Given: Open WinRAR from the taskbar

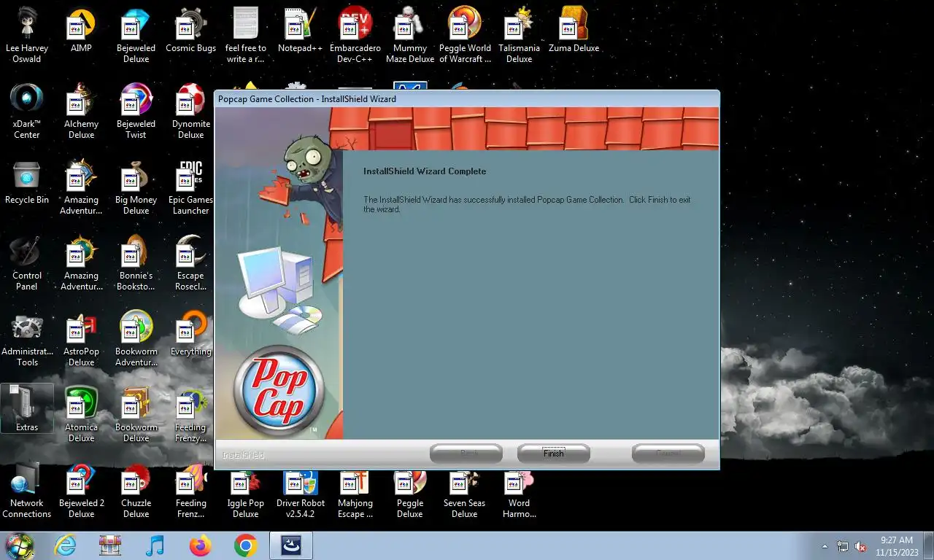Looking at the screenshot, I should click(x=110, y=545).
